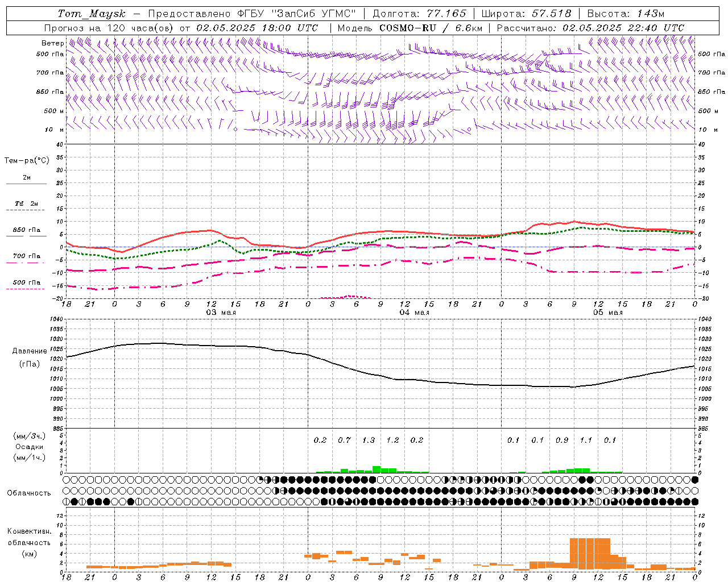
Task: Click the "Конвективн." label
Action: coord(29,531)
